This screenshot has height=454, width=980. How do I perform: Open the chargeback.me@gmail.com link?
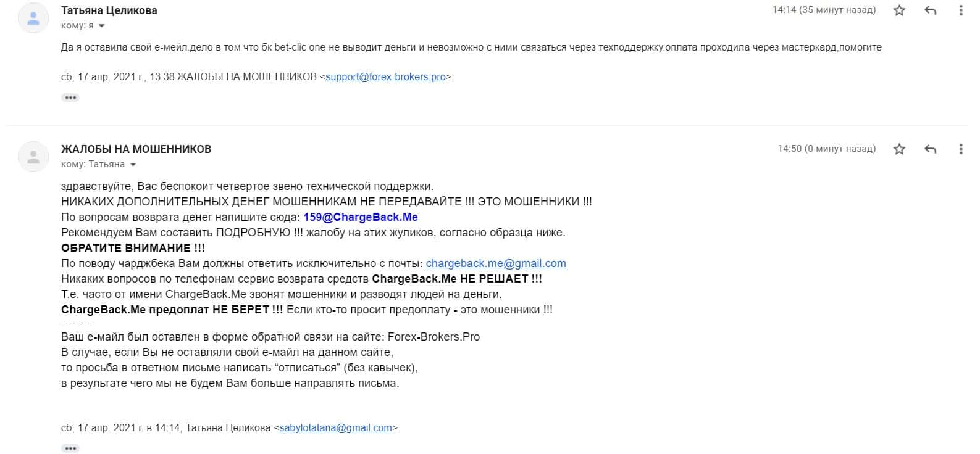click(x=496, y=263)
